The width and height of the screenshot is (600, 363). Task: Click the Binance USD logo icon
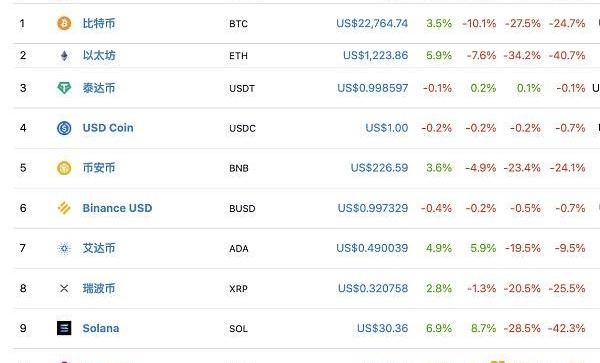64,208
